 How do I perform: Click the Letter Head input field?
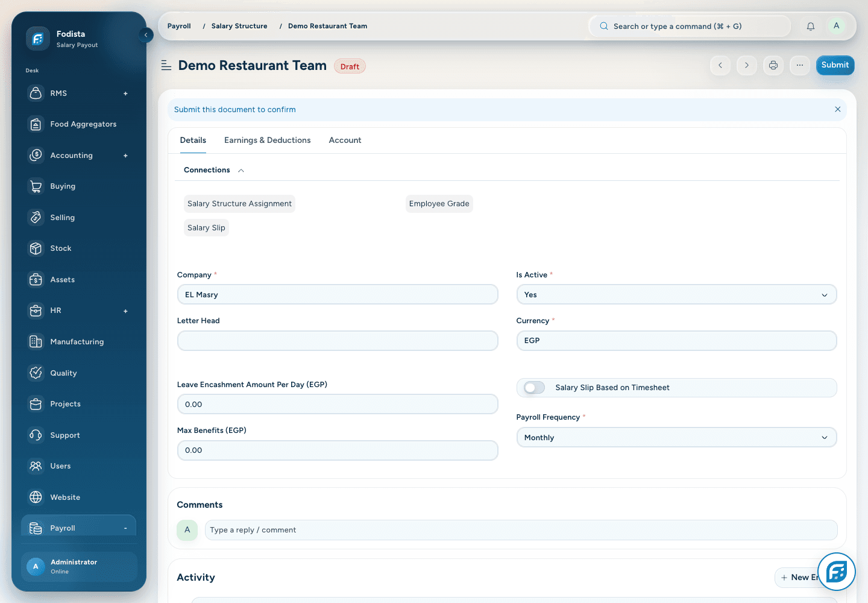pyautogui.click(x=338, y=341)
